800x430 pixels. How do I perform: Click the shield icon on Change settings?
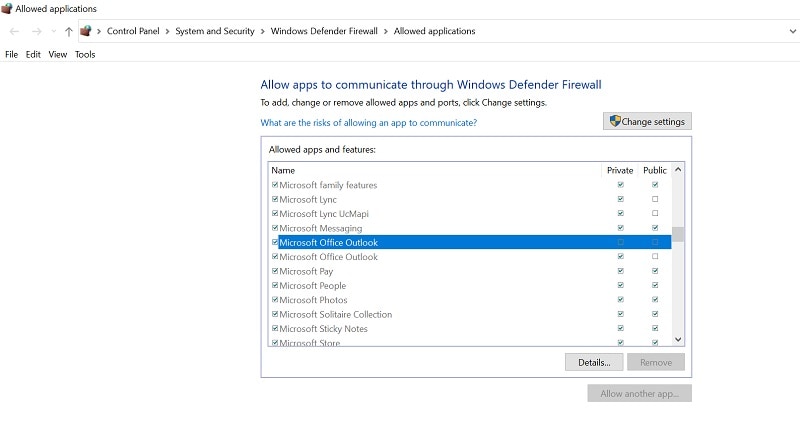point(615,121)
